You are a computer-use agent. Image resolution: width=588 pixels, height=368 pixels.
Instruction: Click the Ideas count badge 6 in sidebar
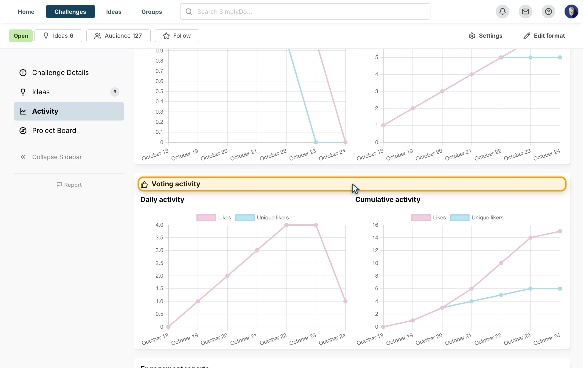115,92
